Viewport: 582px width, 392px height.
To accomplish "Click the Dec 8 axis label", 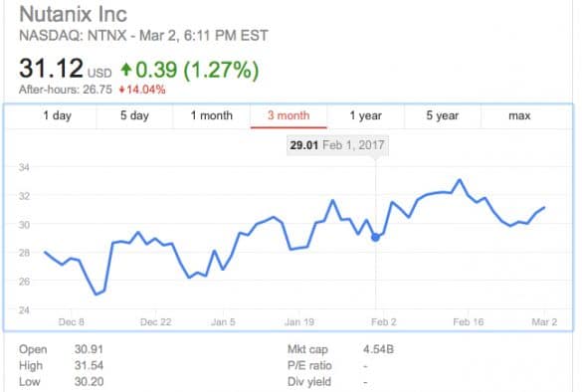I will pyautogui.click(x=72, y=321).
